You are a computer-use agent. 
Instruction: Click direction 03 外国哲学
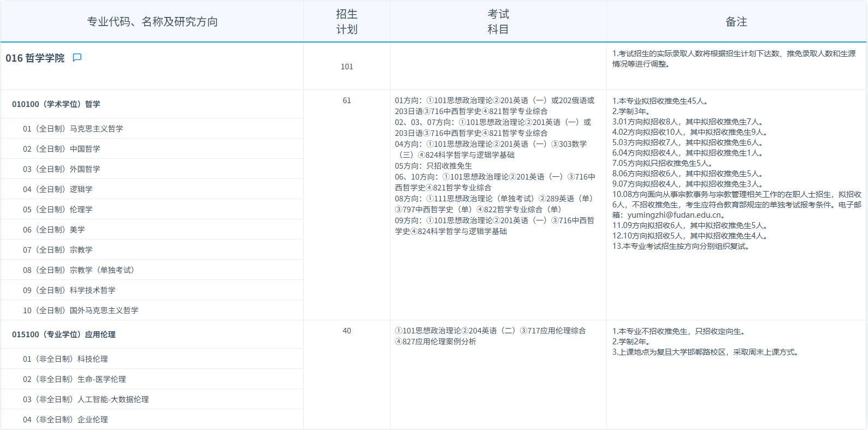coord(61,169)
